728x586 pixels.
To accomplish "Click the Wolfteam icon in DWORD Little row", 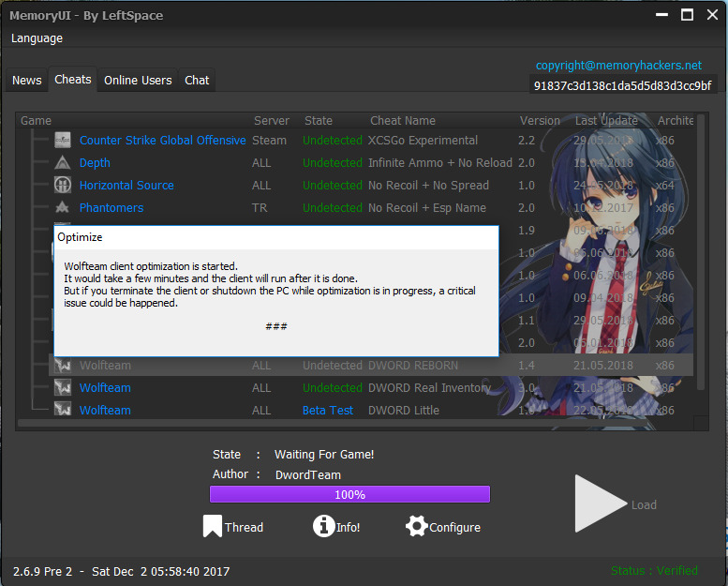I will point(63,410).
